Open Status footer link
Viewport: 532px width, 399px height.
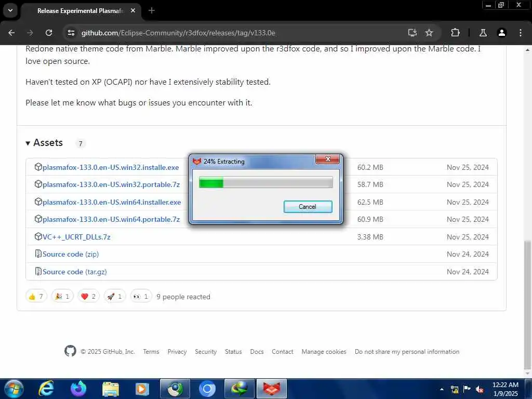point(233,352)
